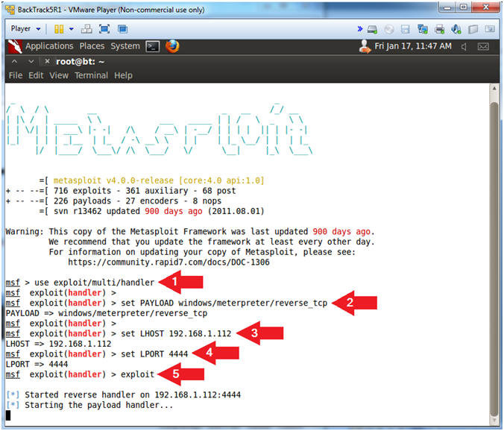Screen dimensions: 504x431
Task: Click the printer device icon
Action: (x=439, y=29)
